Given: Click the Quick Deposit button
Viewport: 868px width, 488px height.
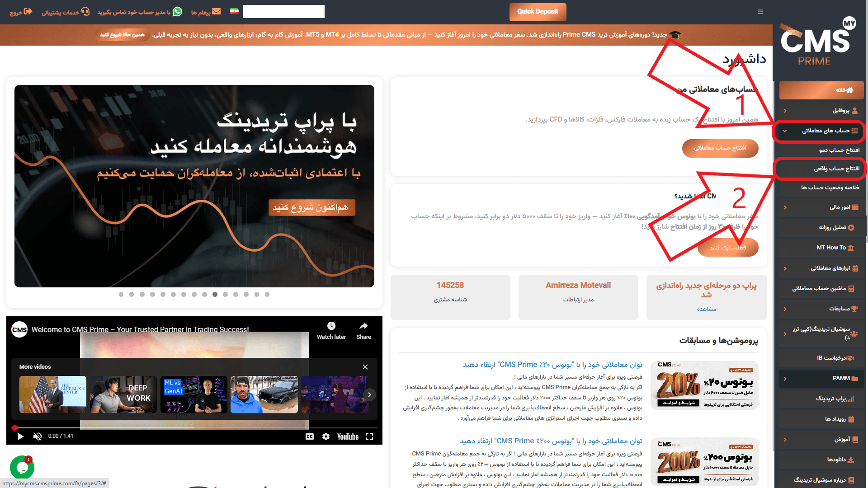Looking at the screenshot, I should pyautogui.click(x=538, y=12).
